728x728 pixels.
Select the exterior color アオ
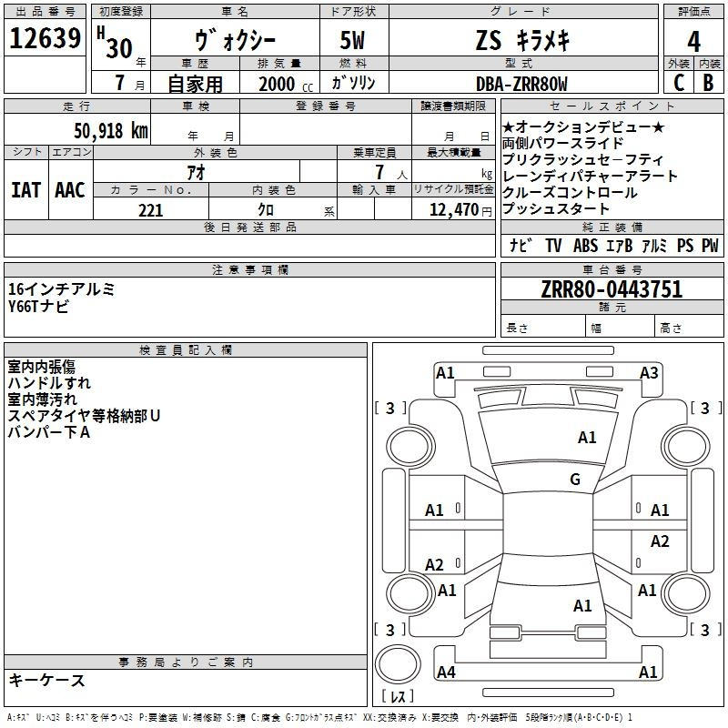[x=196, y=172]
